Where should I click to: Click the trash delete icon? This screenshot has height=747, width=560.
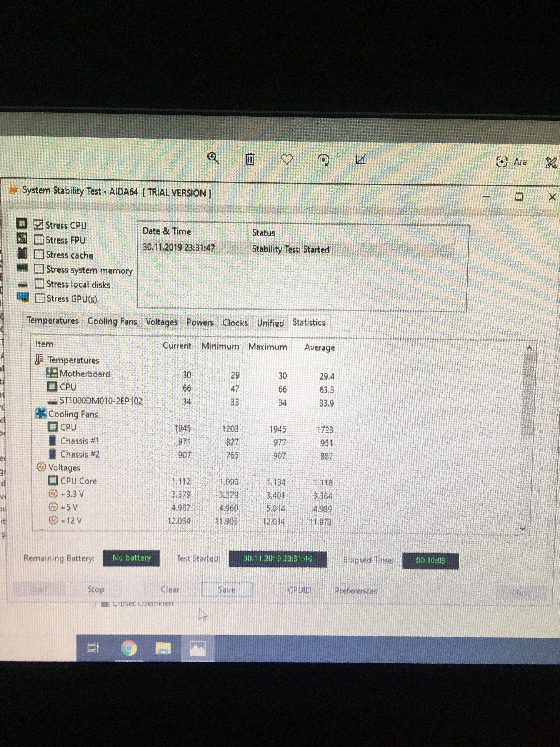coord(250,158)
